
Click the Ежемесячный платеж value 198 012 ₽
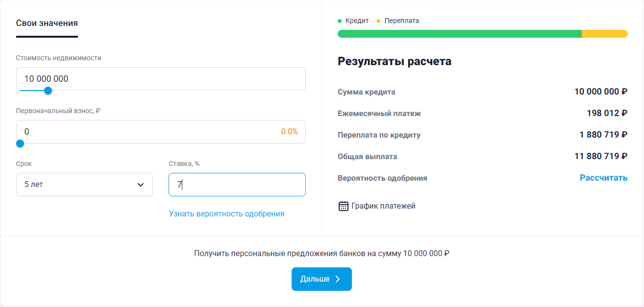607,113
